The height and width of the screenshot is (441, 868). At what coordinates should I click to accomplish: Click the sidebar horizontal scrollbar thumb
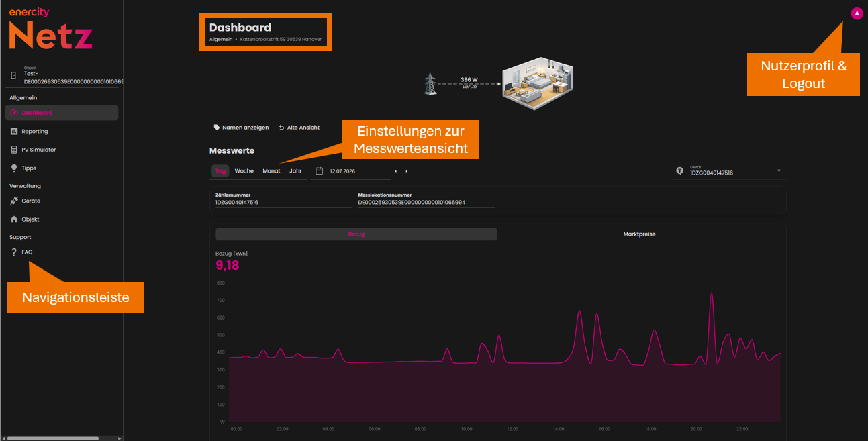pos(52,438)
